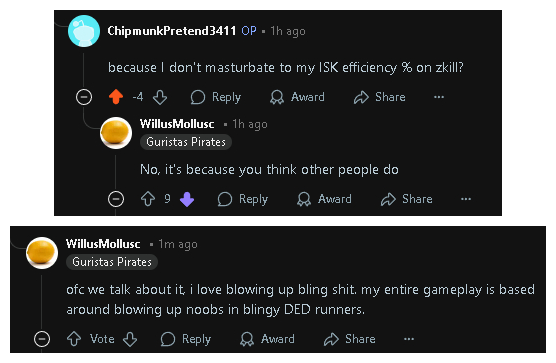Upvote ChipmunkPretend3411's comment with orange arrow

tap(116, 97)
